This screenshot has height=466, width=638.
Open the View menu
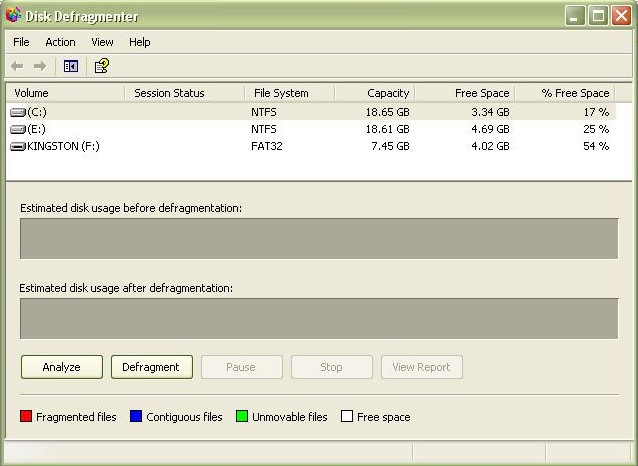pyautogui.click(x=102, y=42)
